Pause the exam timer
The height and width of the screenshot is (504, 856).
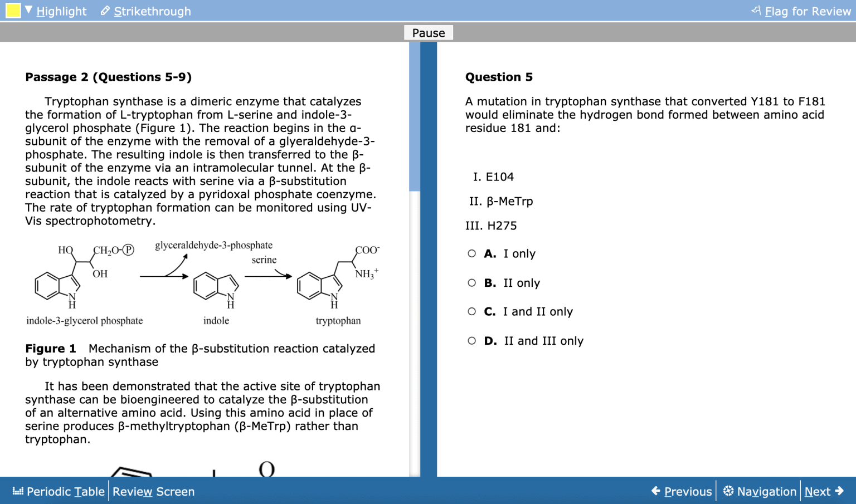429,33
